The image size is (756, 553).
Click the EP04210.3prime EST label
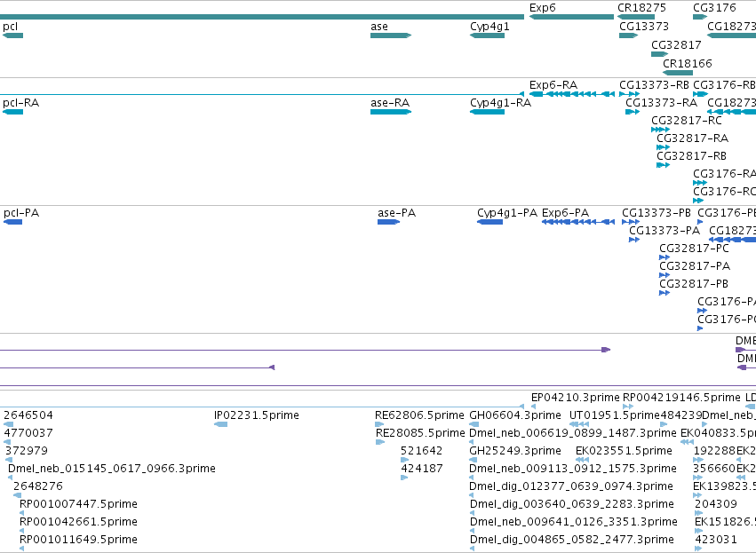[x=575, y=398]
